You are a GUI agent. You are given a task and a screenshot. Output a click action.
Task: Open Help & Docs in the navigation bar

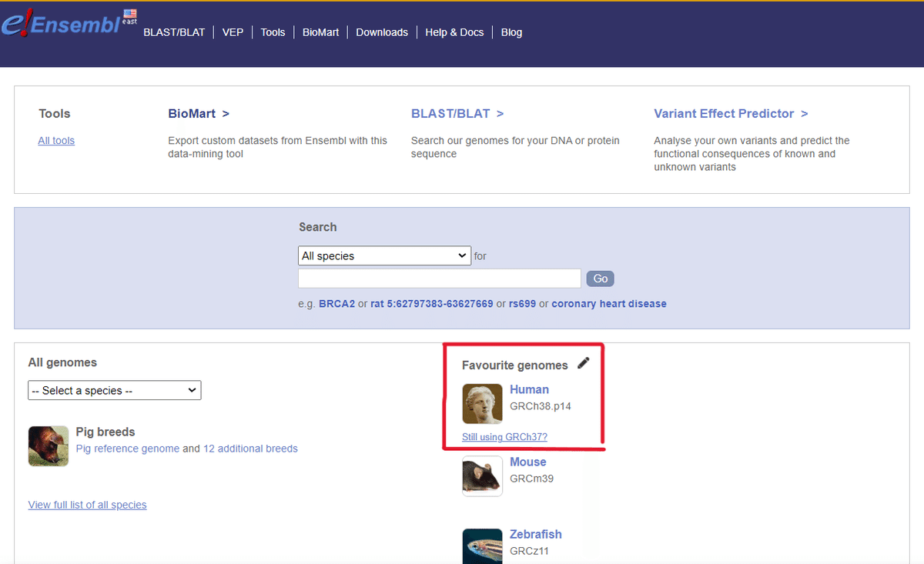[x=454, y=32]
